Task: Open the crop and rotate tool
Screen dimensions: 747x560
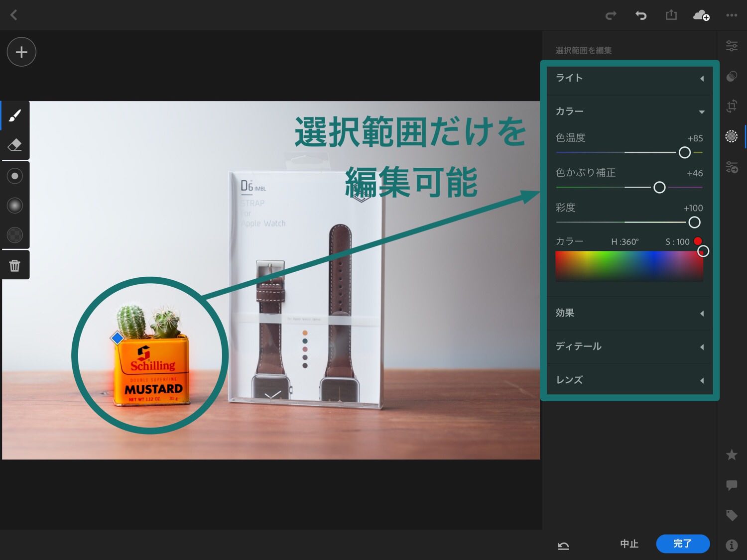Action: (731, 106)
